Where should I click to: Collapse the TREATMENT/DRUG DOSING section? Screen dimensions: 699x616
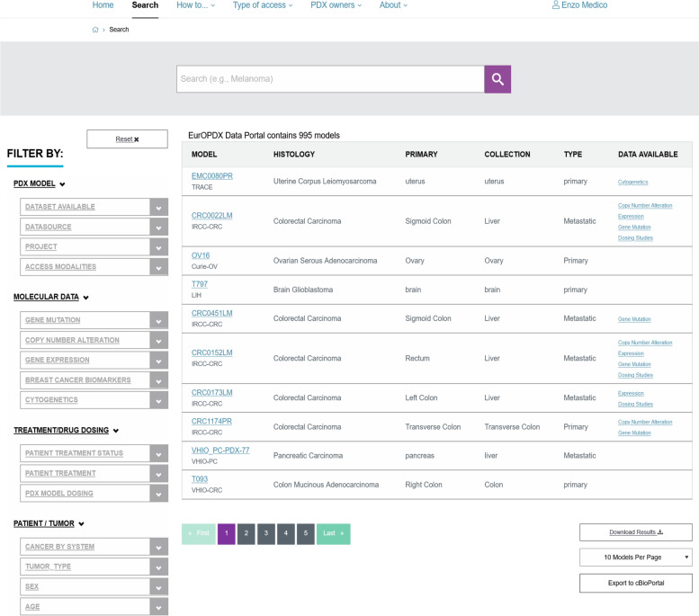[66, 430]
